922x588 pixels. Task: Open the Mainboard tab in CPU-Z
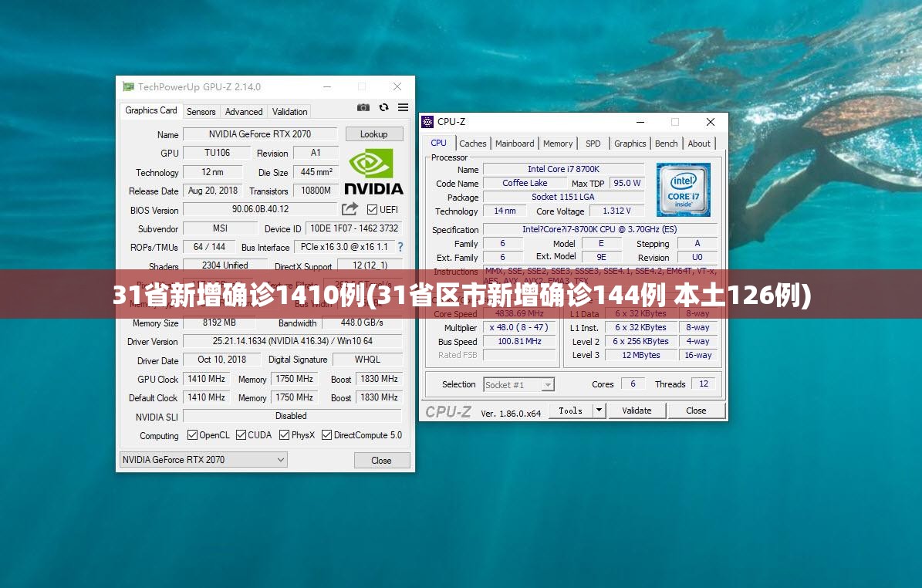[x=515, y=144]
